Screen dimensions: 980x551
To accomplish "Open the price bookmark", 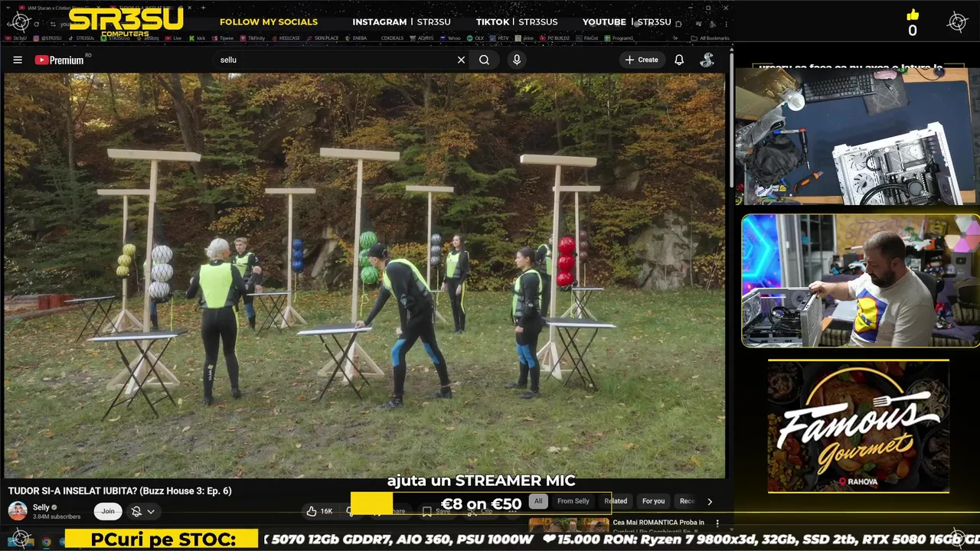I will pyautogui.click(x=524, y=38).
